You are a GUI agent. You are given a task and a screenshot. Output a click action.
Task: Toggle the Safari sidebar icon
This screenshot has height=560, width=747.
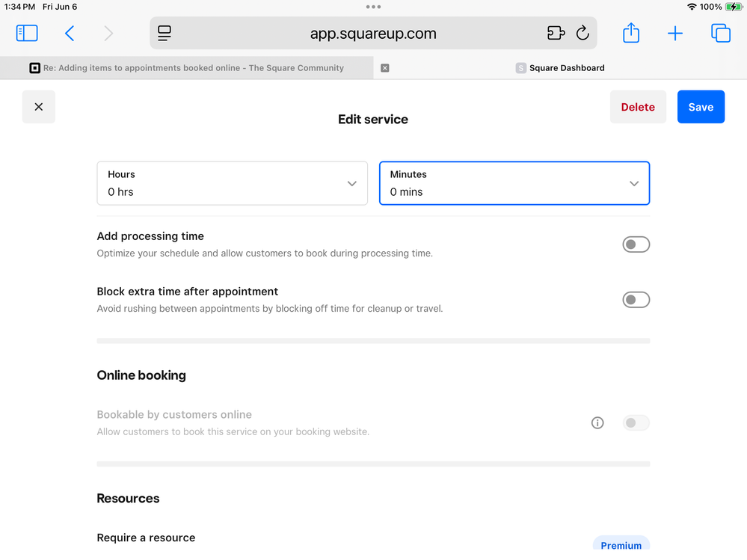pyautogui.click(x=27, y=33)
